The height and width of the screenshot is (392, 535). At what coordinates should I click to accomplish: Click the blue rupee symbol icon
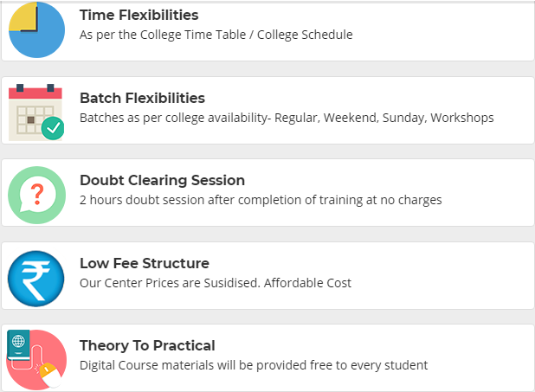(36, 279)
